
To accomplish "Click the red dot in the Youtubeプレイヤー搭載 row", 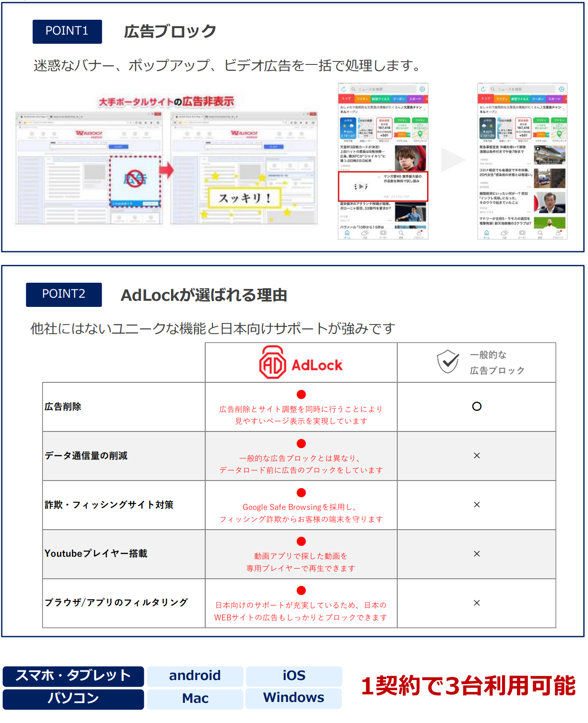I will pyautogui.click(x=301, y=541).
